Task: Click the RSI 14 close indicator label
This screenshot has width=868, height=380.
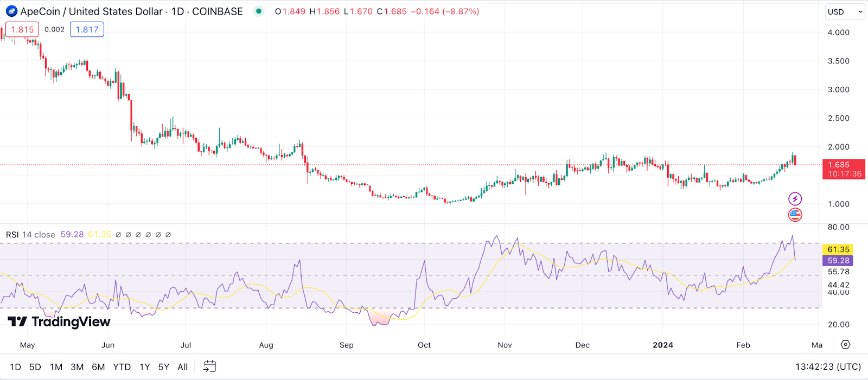Action: (30, 235)
